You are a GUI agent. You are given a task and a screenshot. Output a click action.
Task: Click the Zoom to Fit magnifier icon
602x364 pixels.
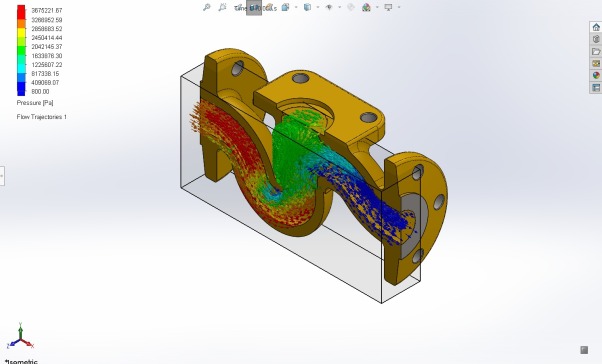point(207,7)
